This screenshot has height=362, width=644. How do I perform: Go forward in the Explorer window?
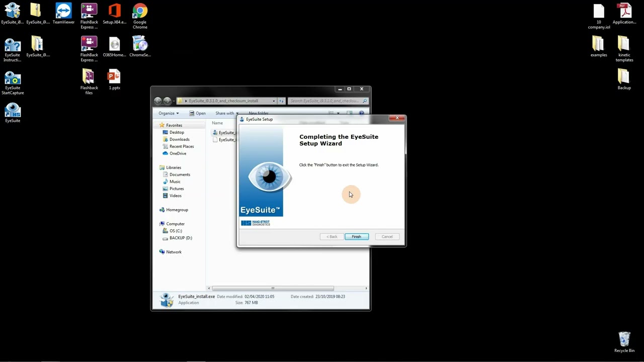coord(167,101)
